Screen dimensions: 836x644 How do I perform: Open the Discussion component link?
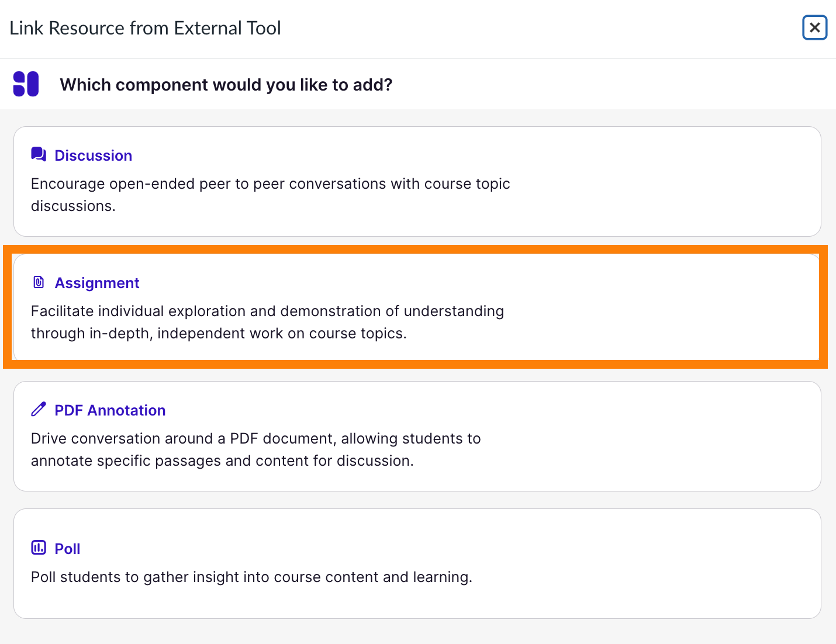93,155
